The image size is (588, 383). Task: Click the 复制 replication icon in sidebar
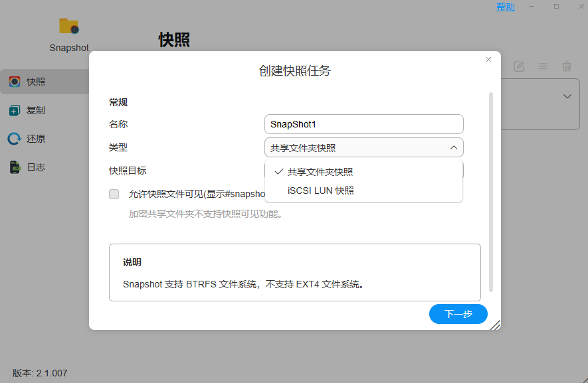(15, 111)
